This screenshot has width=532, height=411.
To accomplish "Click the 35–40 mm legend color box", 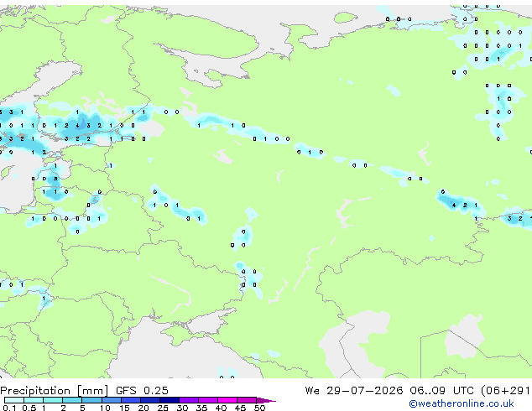I will click(207, 400).
